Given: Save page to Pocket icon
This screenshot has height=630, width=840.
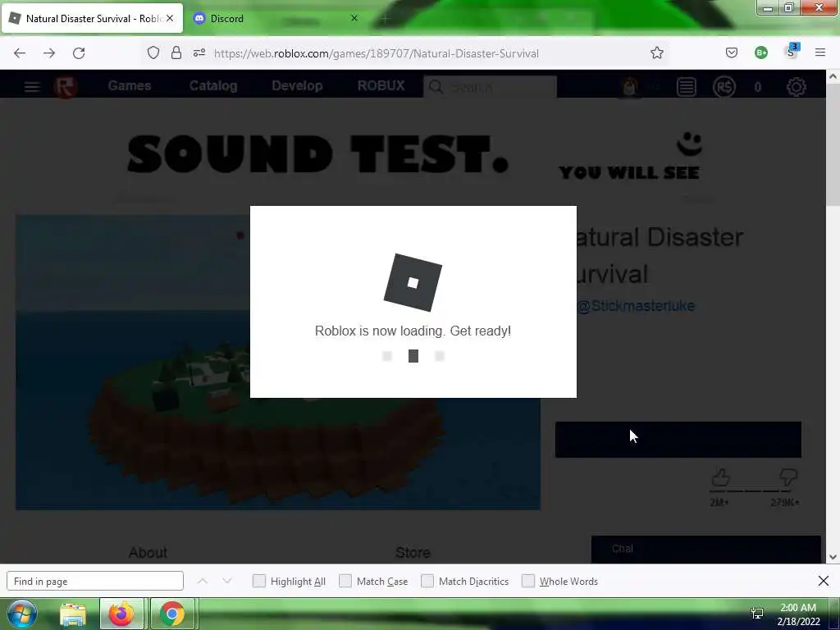Looking at the screenshot, I should pyautogui.click(x=731, y=52).
